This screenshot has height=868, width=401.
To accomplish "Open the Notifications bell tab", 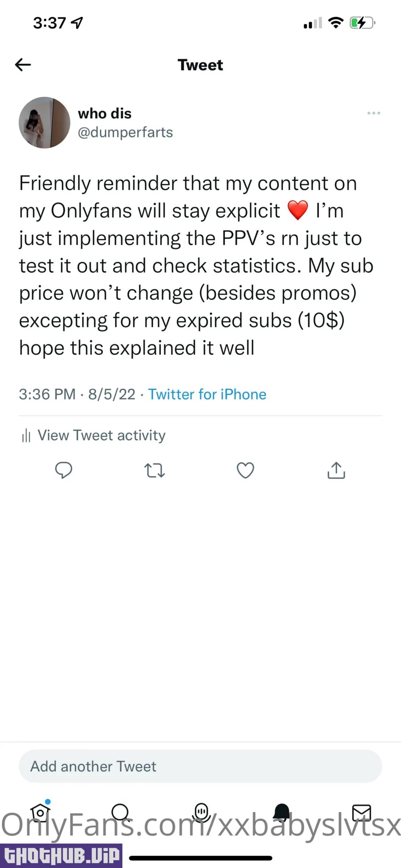I will [282, 812].
